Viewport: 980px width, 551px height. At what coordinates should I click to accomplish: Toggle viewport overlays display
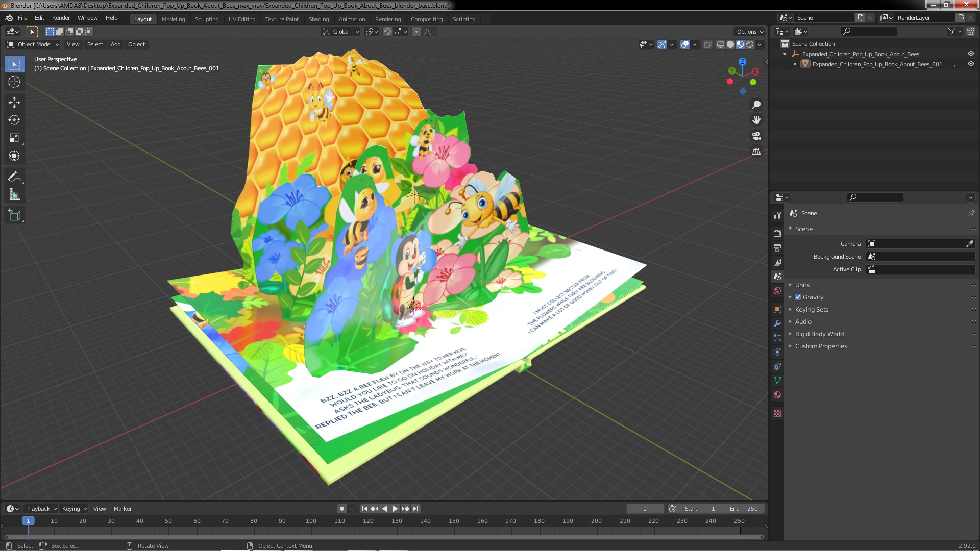(x=685, y=44)
